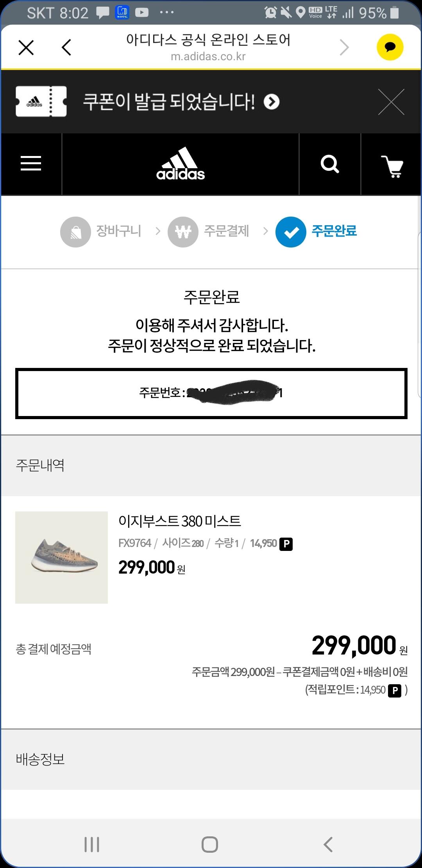Open the search magnifier
The height and width of the screenshot is (868, 422).
[x=330, y=164]
